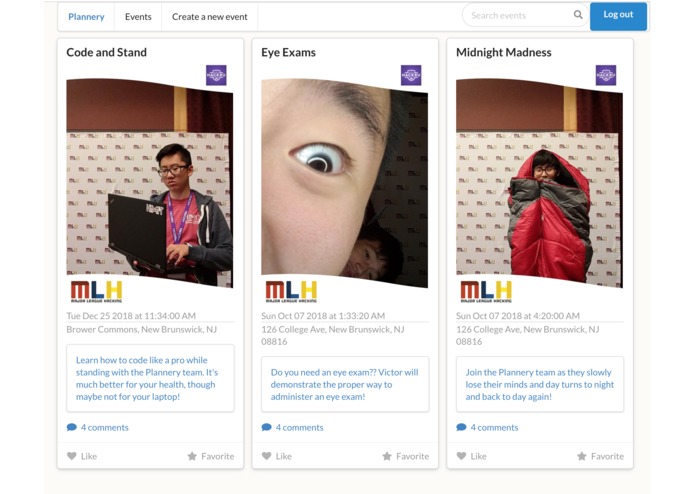This screenshot has height=494, width=695.
Task: Click the Midnight Madness 126 College Ave address
Action: point(527,335)
